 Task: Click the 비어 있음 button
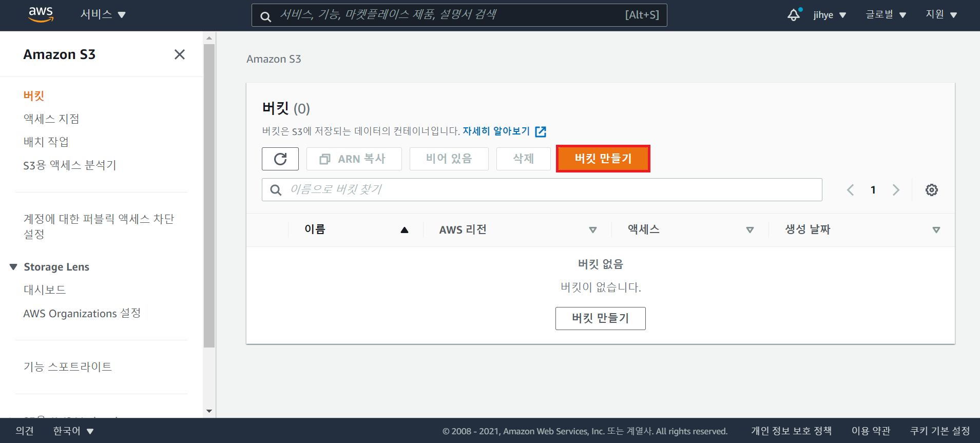(x=449, y=159)
